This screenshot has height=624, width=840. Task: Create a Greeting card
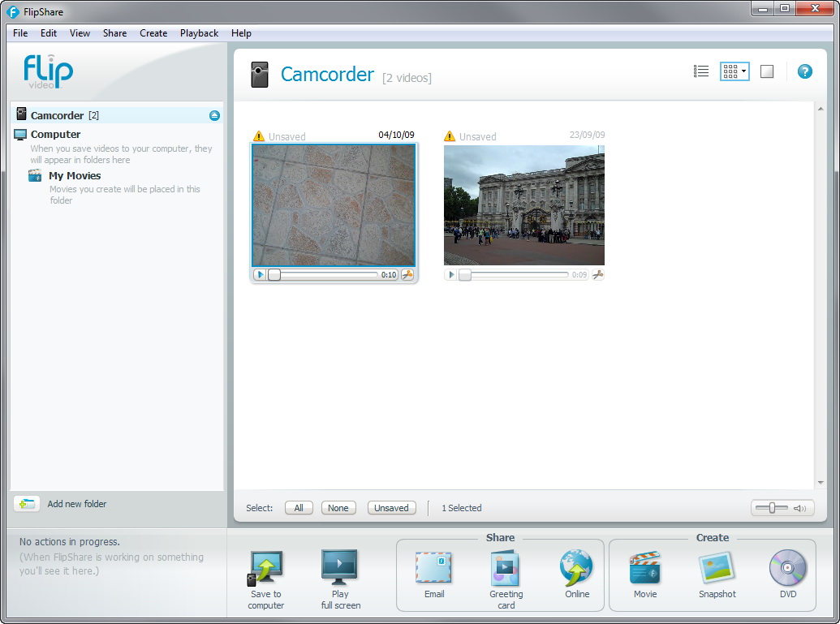click(x=506, y=570)
